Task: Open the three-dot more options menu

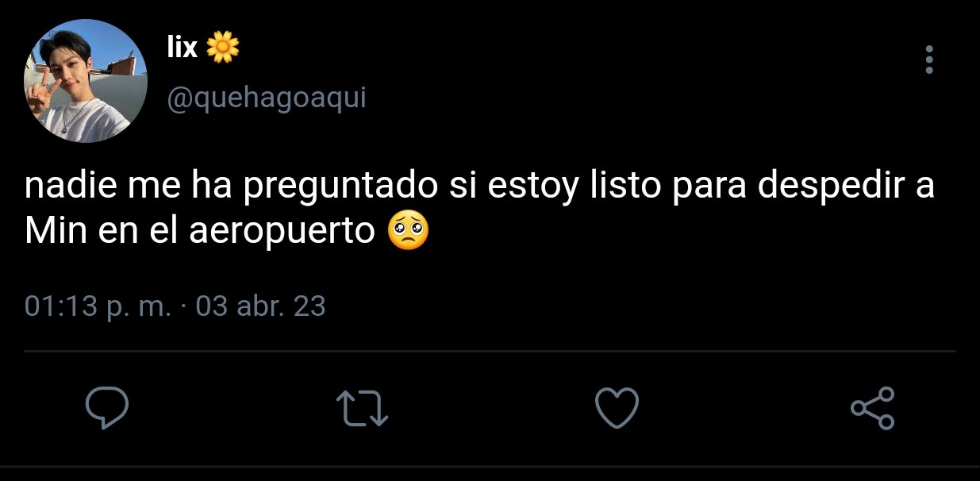Action: tap(929, 60)
